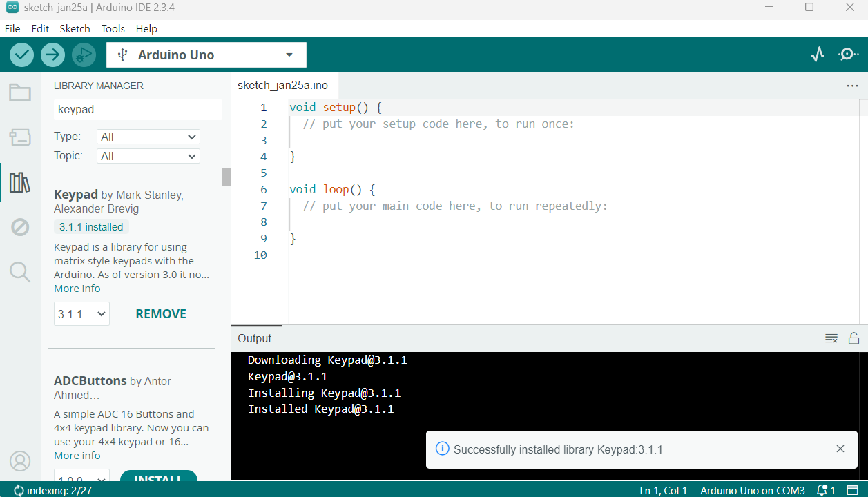The image size is (868, 497).
Task: Open the Help menu
Action: (x=146, y=28)
